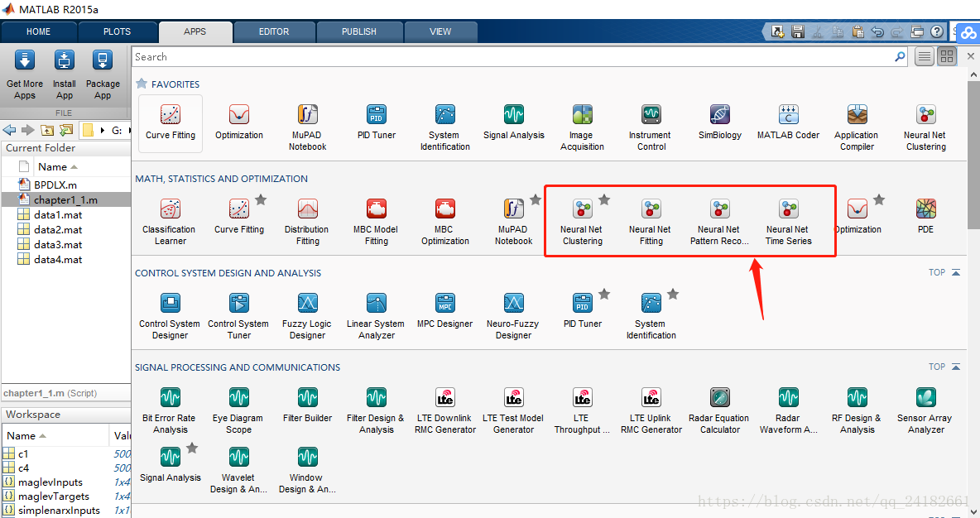Open MPC Designer app
Viewport: 980px width, 518px height.
pyautogui.click(x=445, y=311)
